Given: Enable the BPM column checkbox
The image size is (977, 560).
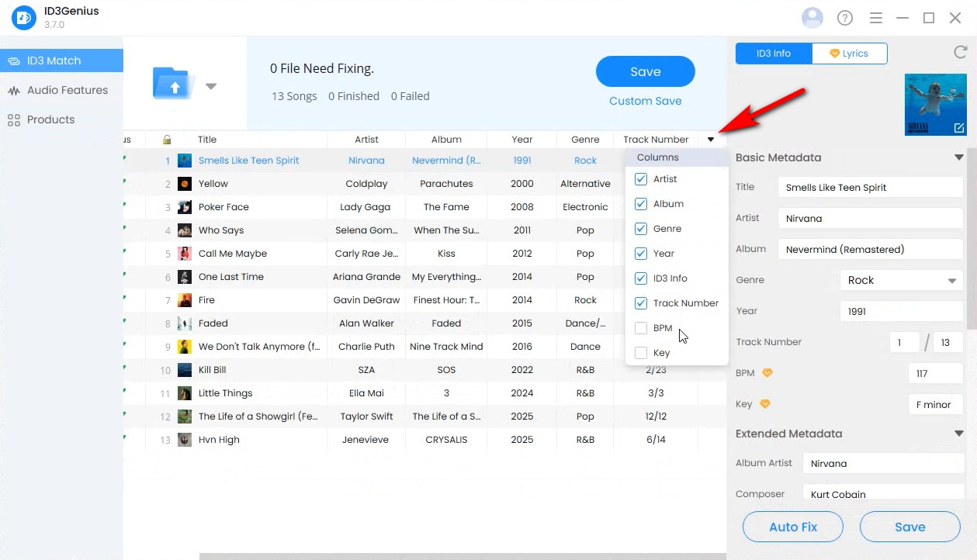Looking at the screenshot, I should coord(641,328).
